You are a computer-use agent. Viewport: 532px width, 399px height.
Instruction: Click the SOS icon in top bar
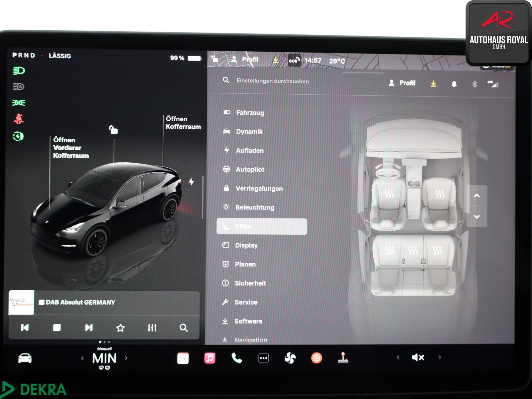tap(294, 60)
